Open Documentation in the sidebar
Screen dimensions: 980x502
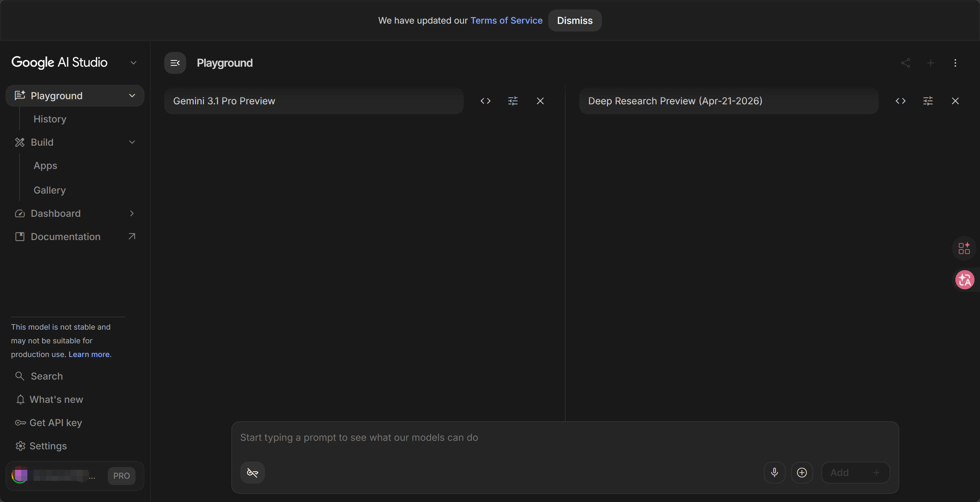click(75, 237)
